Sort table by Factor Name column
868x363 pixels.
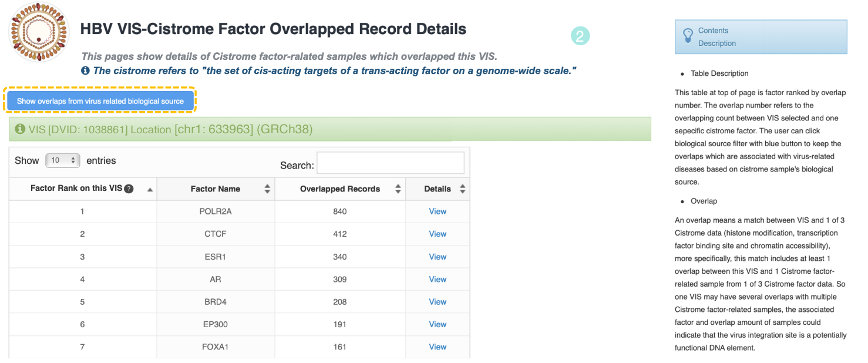[267, 189]
